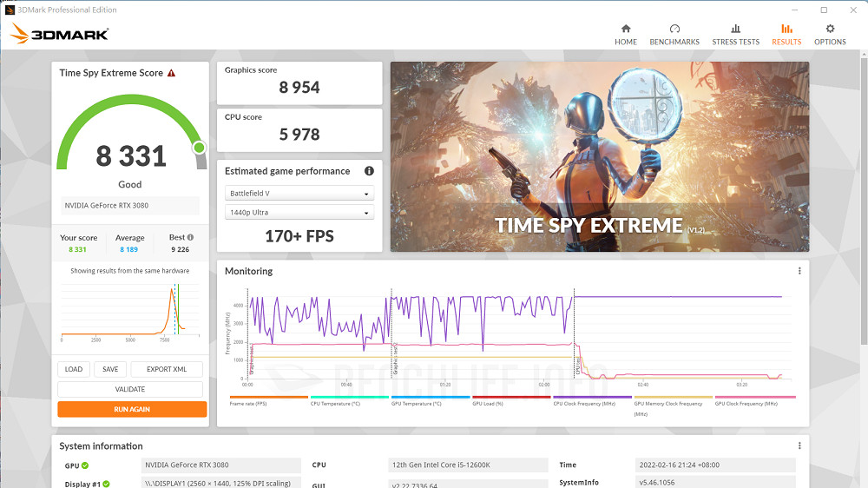Click the main score 8 331 in gauge

[x=131, y=156]
